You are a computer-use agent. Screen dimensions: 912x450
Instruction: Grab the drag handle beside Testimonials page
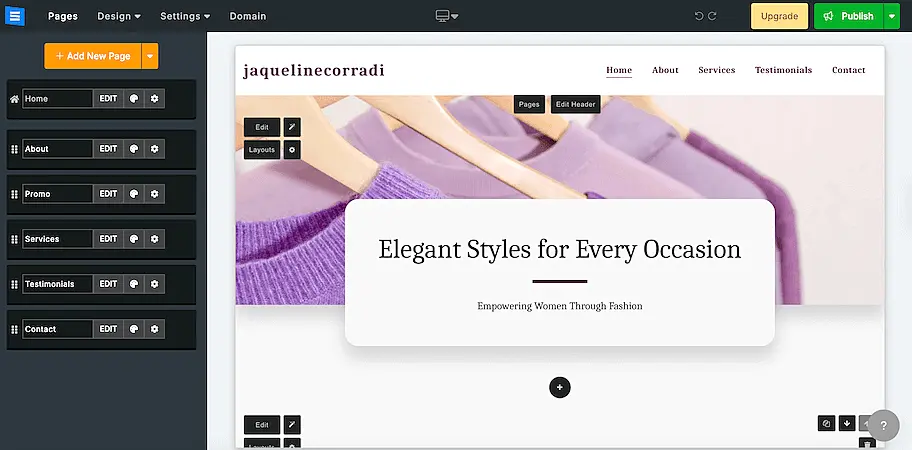pos(15,284)
